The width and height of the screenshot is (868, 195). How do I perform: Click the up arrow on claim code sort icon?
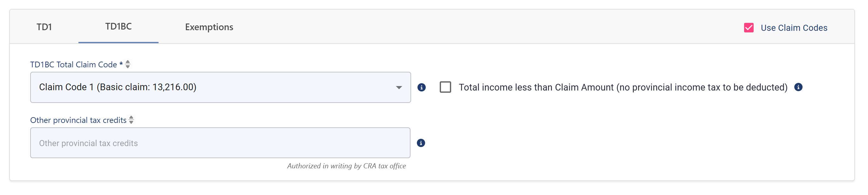click(128, 62)
